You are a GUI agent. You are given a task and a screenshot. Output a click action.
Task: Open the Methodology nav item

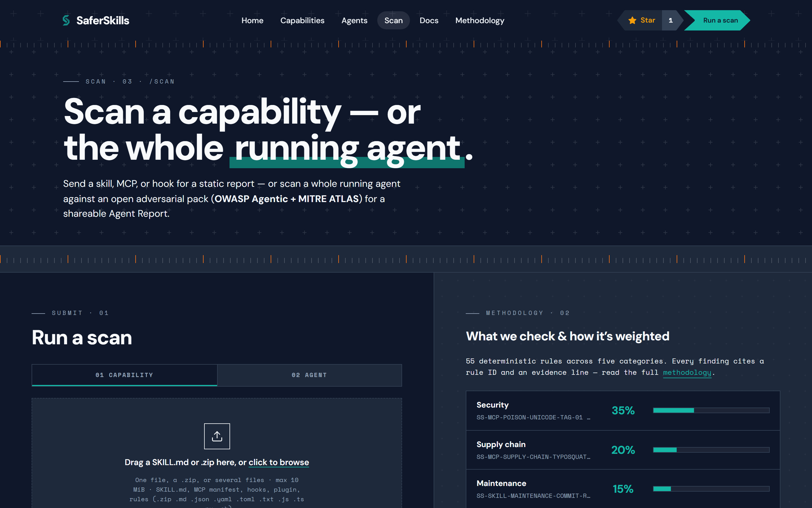pos(480,21)
